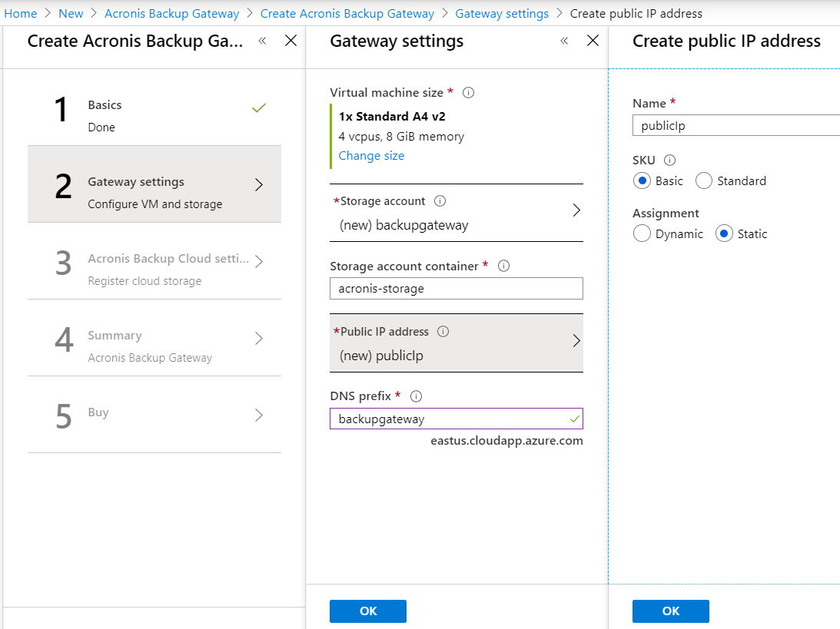Click the SKU info icon

click(669, 160)
